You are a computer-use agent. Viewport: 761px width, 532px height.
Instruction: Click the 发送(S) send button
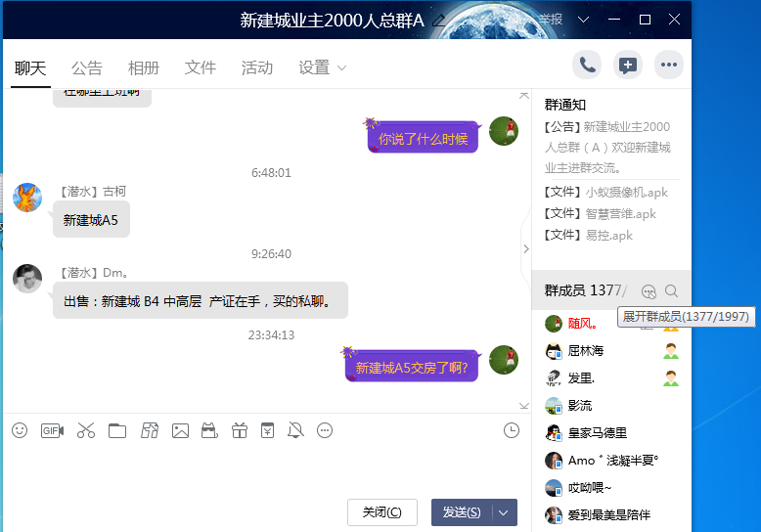[x=462, y=512]
